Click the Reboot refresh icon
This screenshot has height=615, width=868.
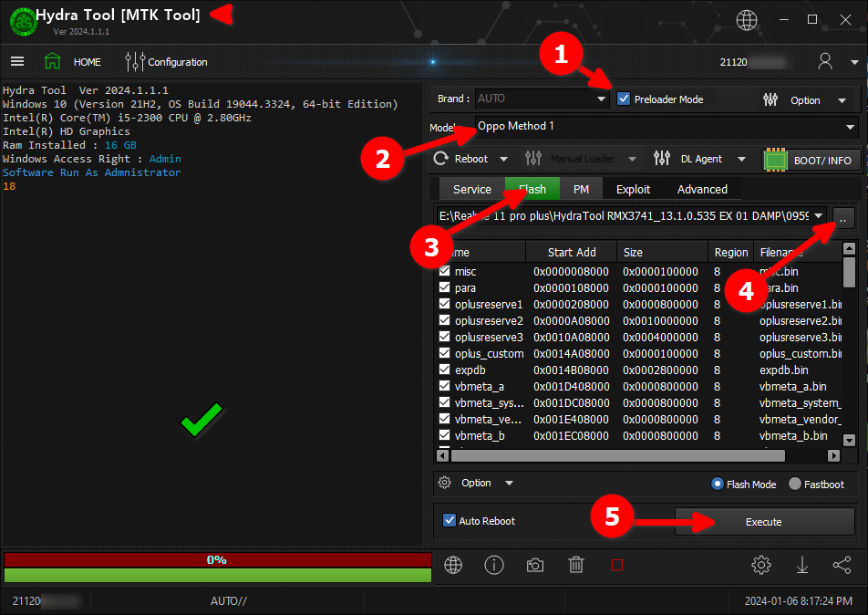[441, 159]
